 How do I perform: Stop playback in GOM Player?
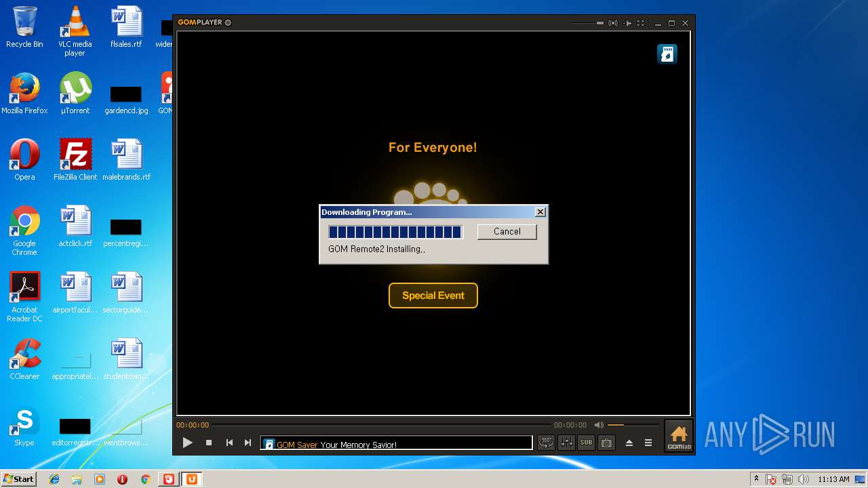pos(209,443)
